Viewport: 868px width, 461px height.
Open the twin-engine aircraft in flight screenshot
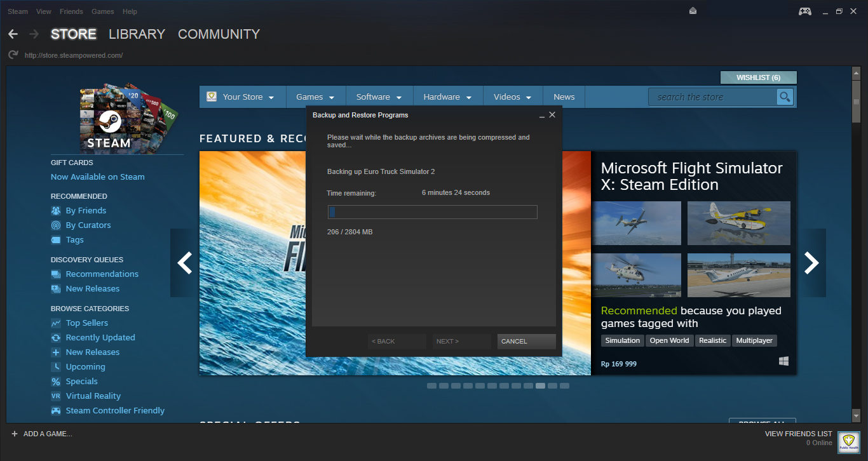click(x=637, y=224)
